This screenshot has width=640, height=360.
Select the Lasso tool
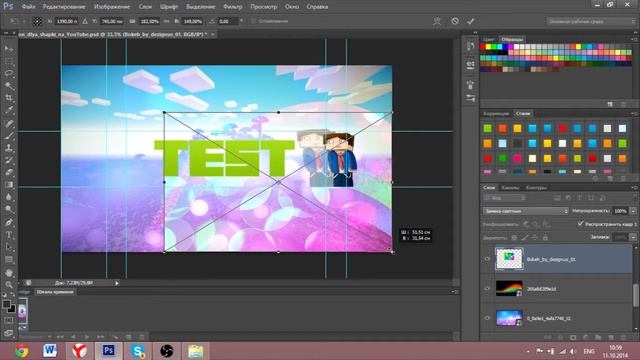[x=9, y=73]
